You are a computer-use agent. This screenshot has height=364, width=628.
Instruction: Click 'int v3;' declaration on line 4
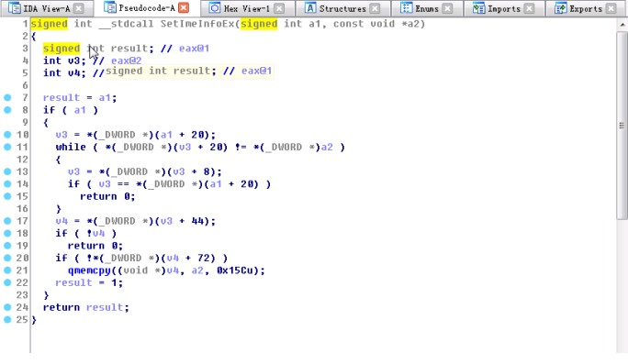(x=64, y=61)
